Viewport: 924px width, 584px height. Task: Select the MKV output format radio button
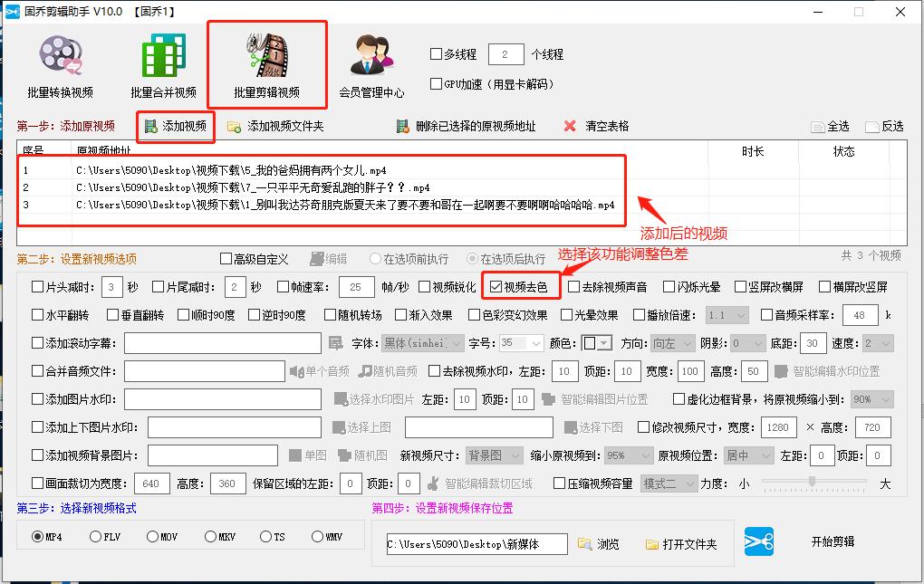[211, 536]
